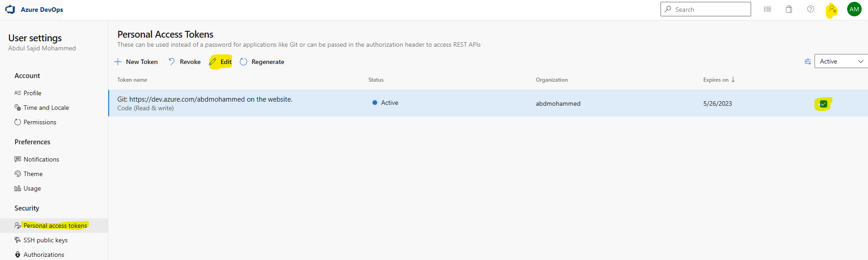Click the SSH public keys icon
The height and width of the screenshot is (260, 868).
coord(18,240)
